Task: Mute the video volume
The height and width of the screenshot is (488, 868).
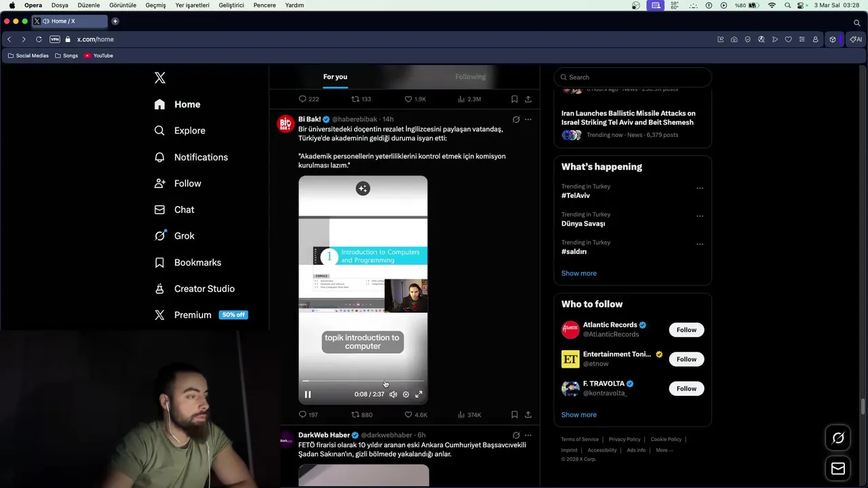Action: [393, 394]
